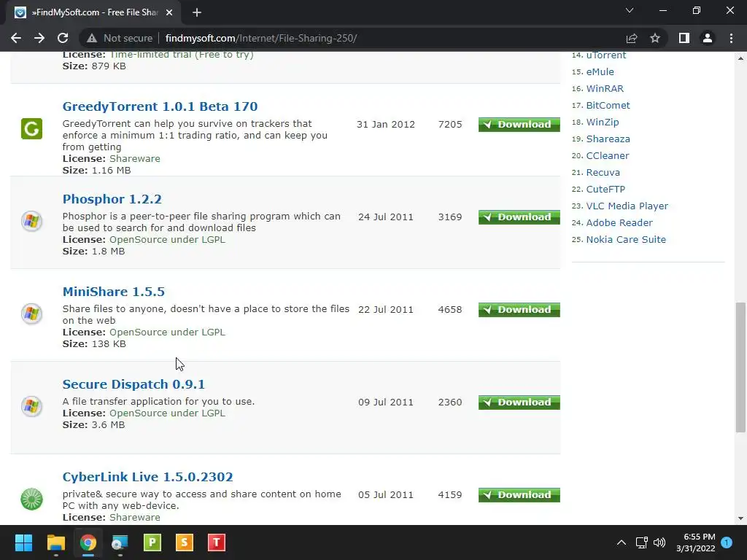Screen dimensions: 747x560
Task: Bookmark this page with star icon
Action: (x=655, y=38)
